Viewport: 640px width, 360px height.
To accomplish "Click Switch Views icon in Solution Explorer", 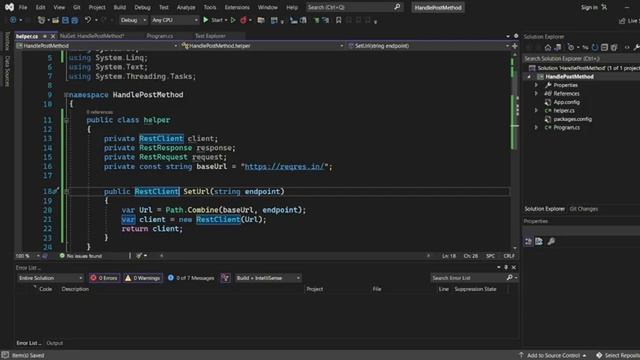I will pyautogui.click(x=558, y=47).
